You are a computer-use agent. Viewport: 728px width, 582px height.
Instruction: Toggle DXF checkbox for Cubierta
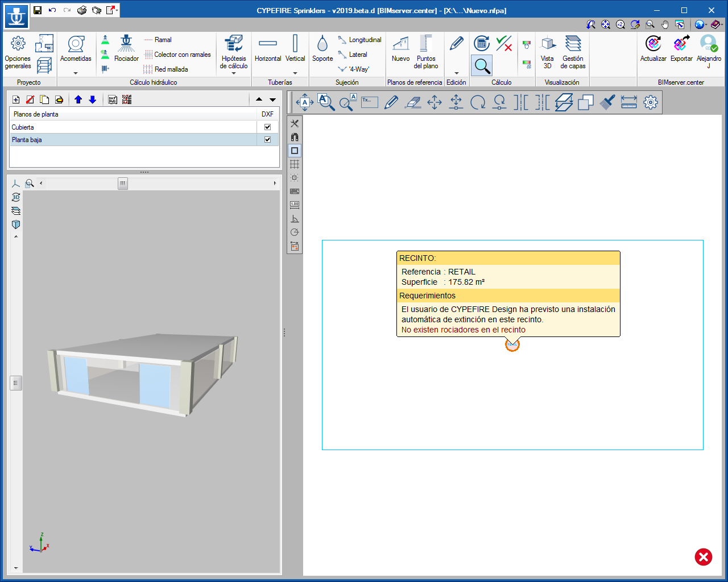(267, 127)
